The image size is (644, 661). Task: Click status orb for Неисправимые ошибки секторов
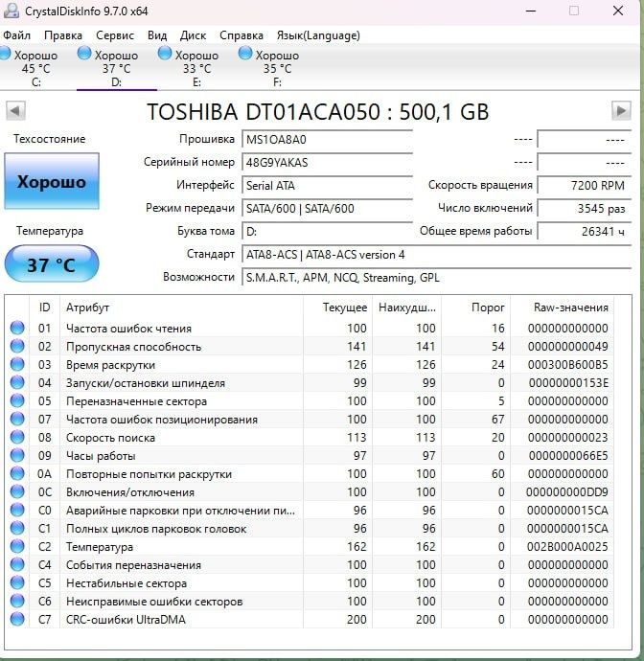point(17,601)
